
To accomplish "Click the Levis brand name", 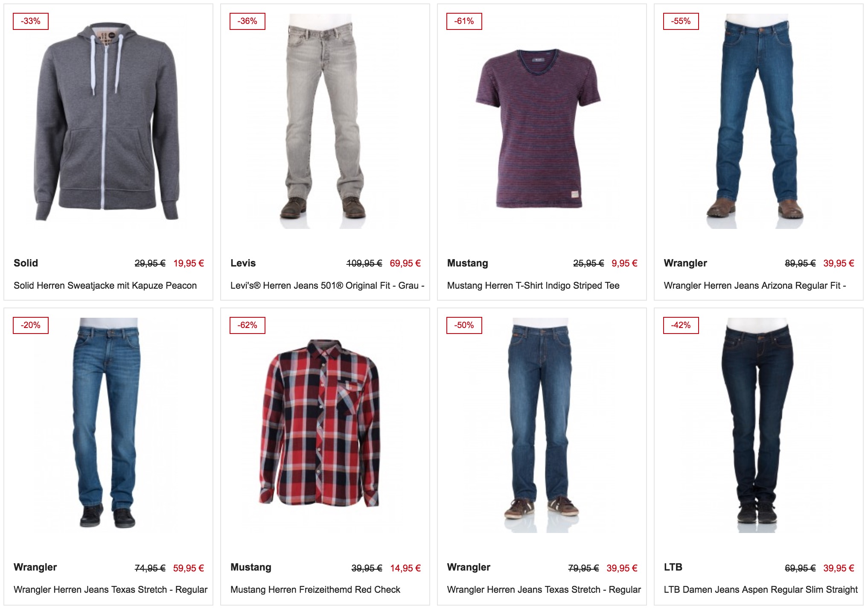I will [243, 263].
